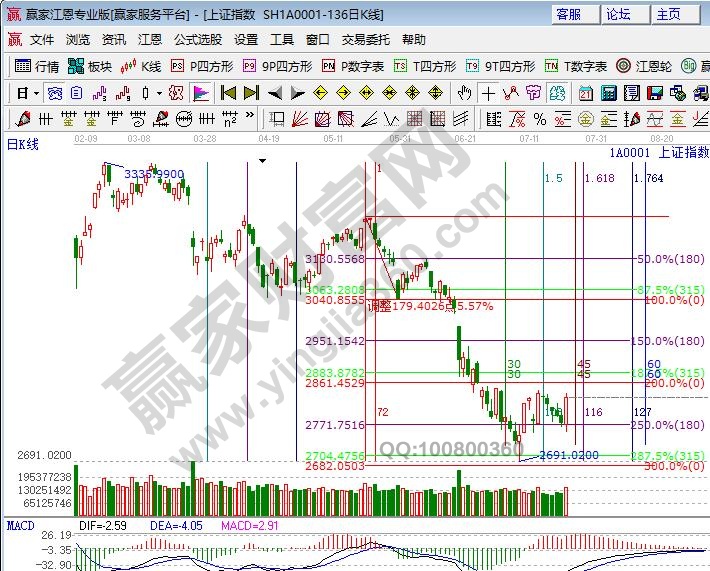Click the 论坛 forum button

[618, 14]
